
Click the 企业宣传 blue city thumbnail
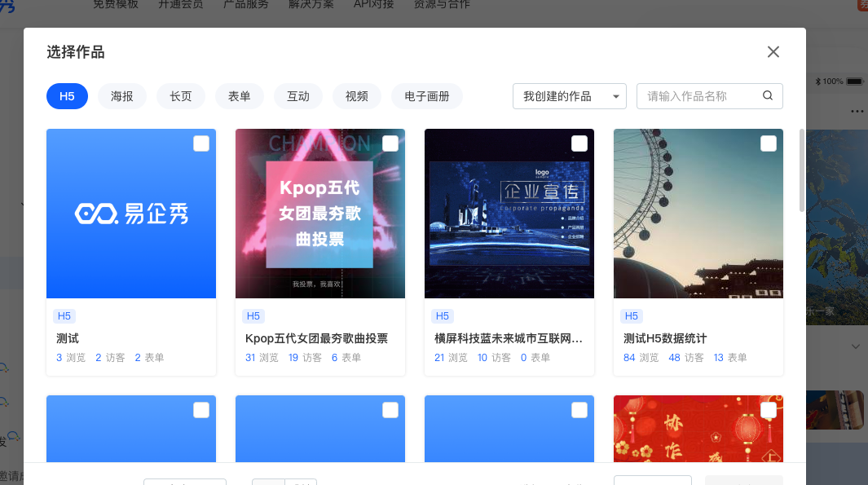[509, 214]
